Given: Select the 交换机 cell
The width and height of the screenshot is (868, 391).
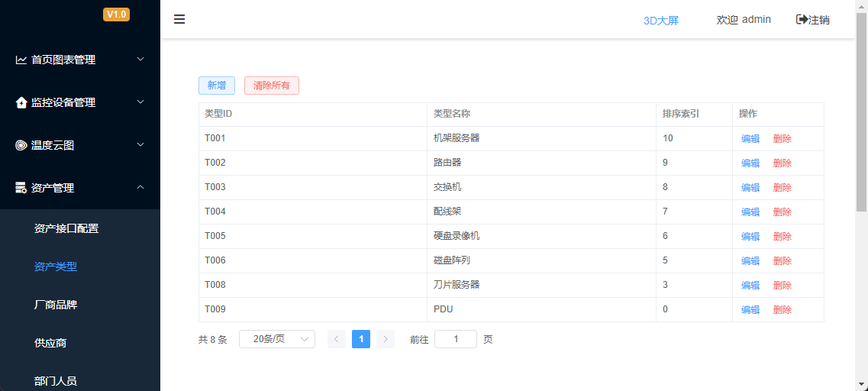Looking at the screenshot, I should click(x=541, y=187).
